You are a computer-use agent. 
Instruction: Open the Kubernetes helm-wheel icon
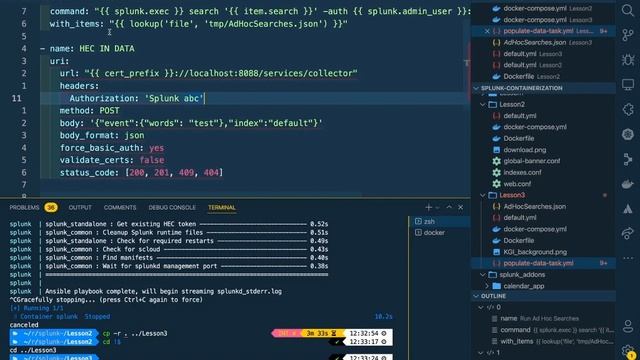pos(628,134)
